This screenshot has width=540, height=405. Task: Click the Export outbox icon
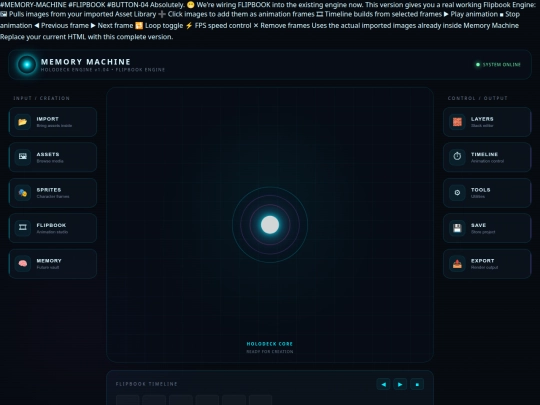[x=457, y=264]
